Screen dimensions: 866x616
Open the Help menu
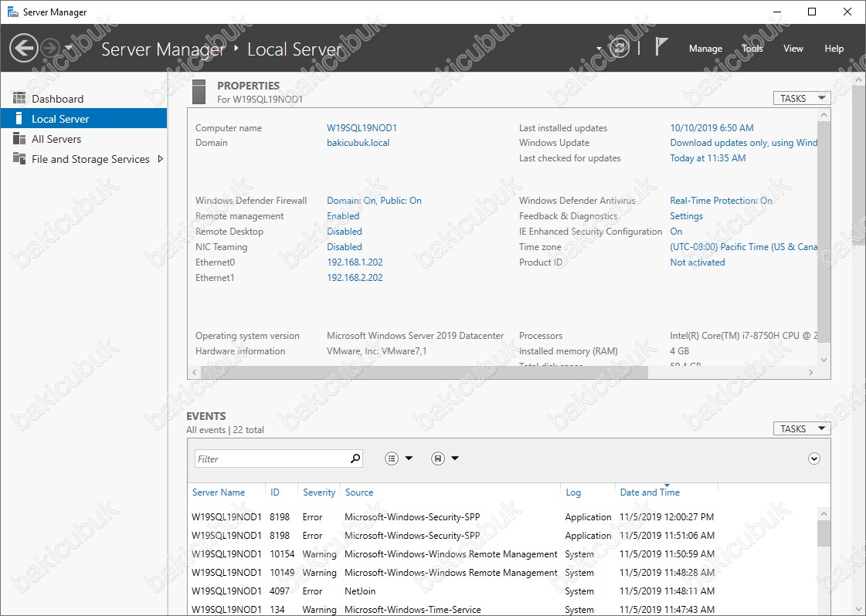point(834,49)
